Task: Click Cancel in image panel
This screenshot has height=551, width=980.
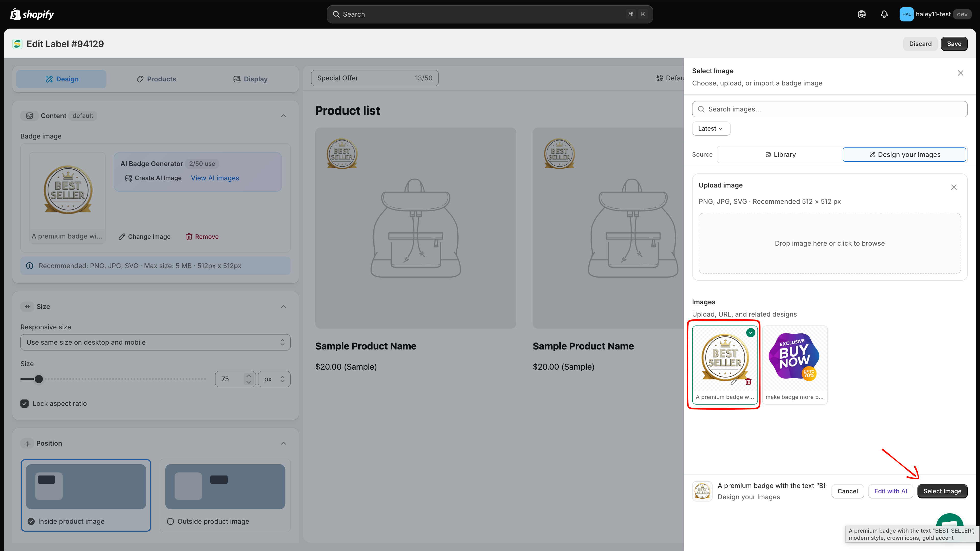Action: point(847,491)
